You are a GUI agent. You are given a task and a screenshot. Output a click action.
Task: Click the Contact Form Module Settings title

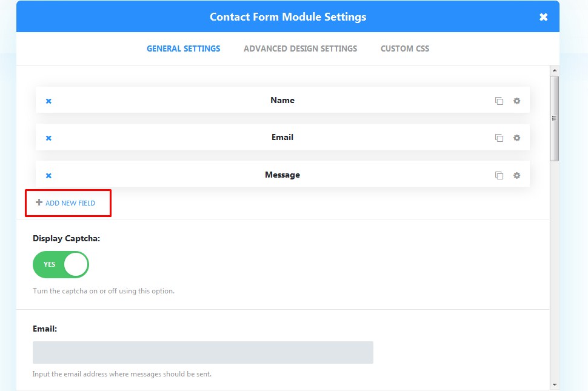tap(288, 17)
